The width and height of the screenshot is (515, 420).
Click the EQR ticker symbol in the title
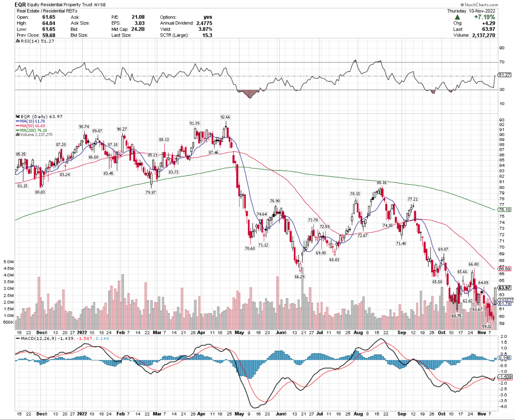pos(20,5)
